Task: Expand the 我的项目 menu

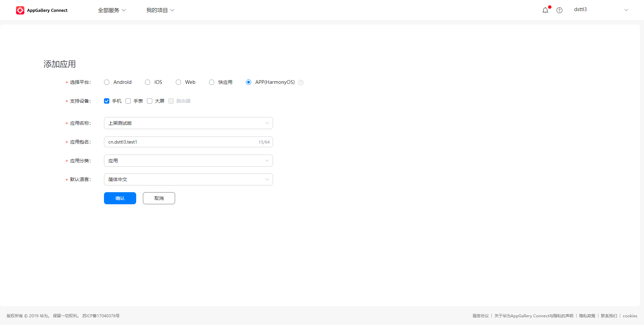Action: click(160, 10)
